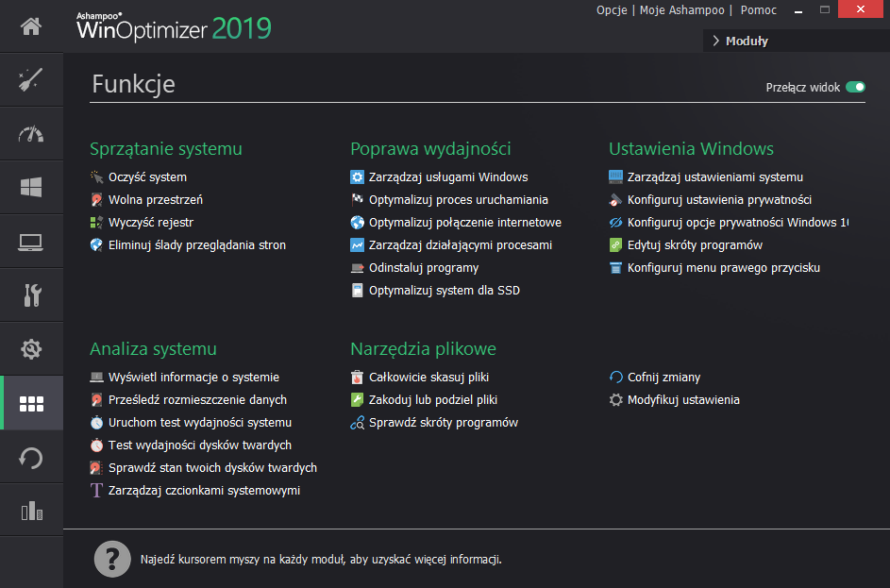Open the Opcje menu
This screenshot has height=588, width=890.
[612, 10]
